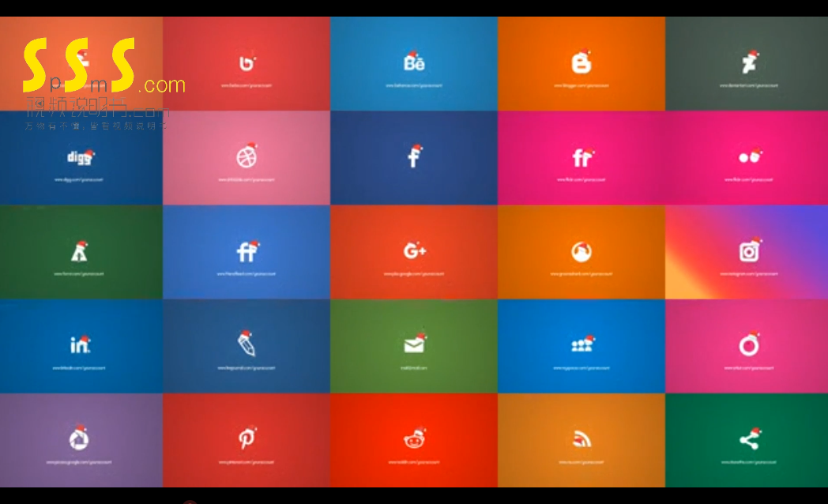Image resolution: width=828 pixels, height=504 pixels.
Task: Click the Orkut ring logo
Action: [749, 344]
